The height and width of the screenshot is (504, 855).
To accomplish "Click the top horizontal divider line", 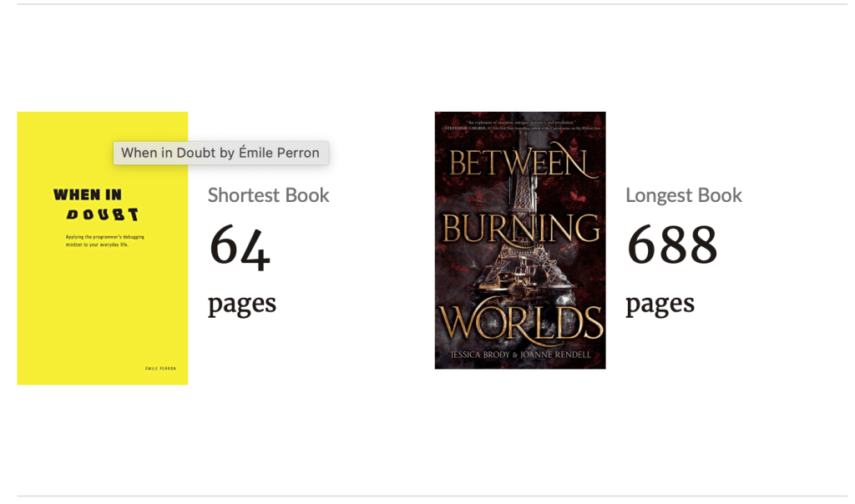I will click(x=432, y=5).
